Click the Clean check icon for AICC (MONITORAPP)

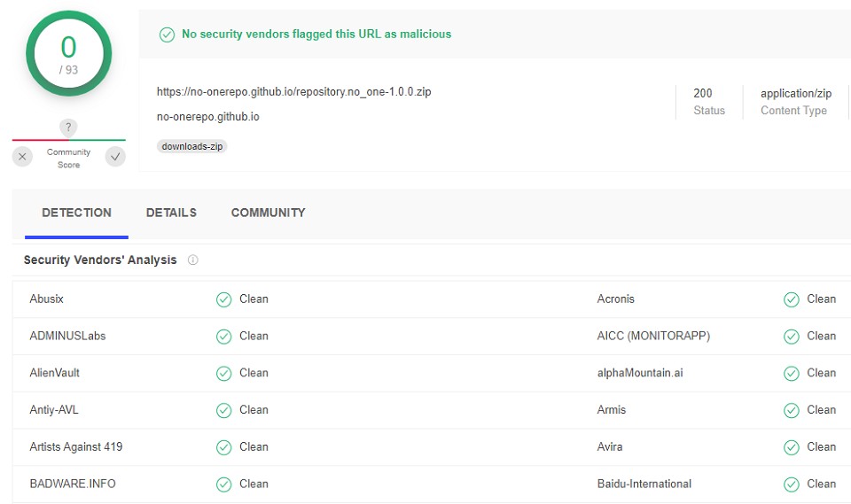pos(792,337)
